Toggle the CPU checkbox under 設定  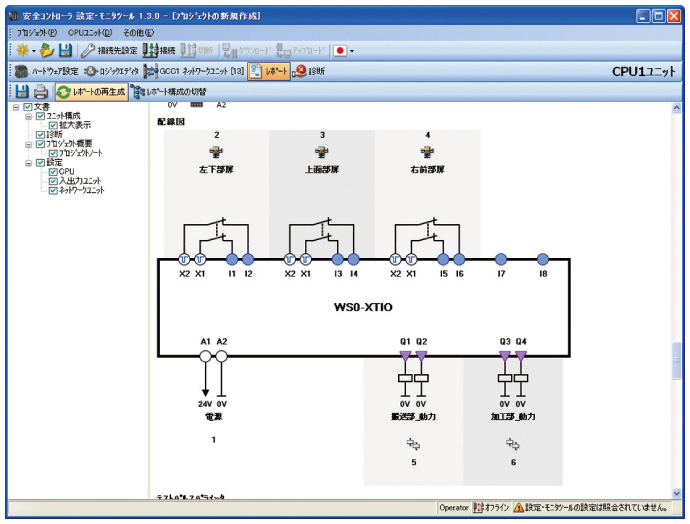tap(54, 172)
